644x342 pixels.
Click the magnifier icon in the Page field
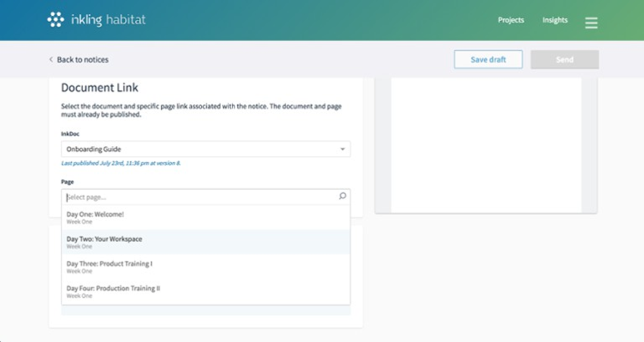pyautogui.click(x=342, y=196)
